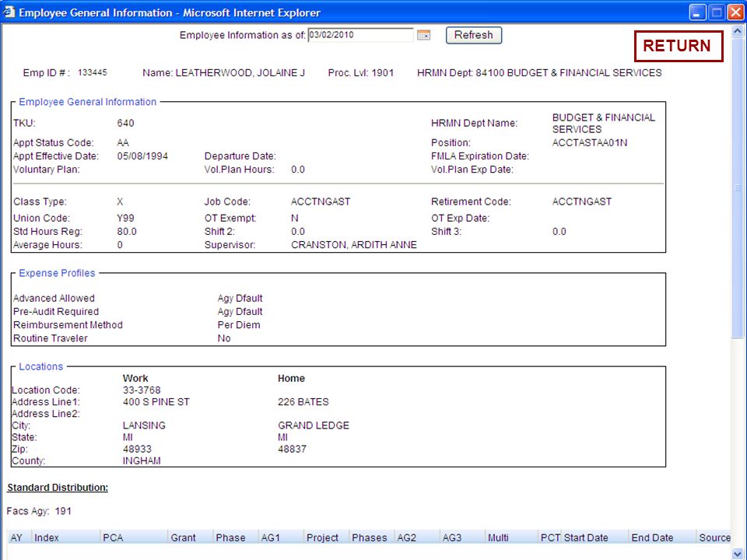Click the Source column header
The image size is (747, 560).
714,537
